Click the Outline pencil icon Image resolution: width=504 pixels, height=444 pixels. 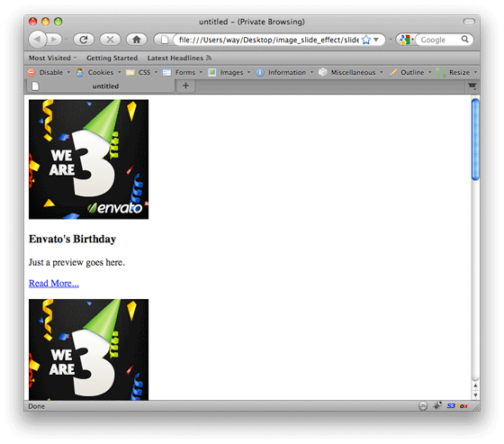click(x=392, y=73)
